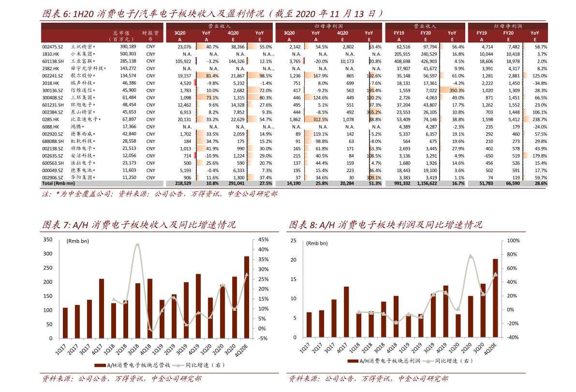This screenshot has height=392, width=576.
Task: Click the 2Q20 growth peak in chart 8
Action: pyautogui.click(x=471, y=256)
